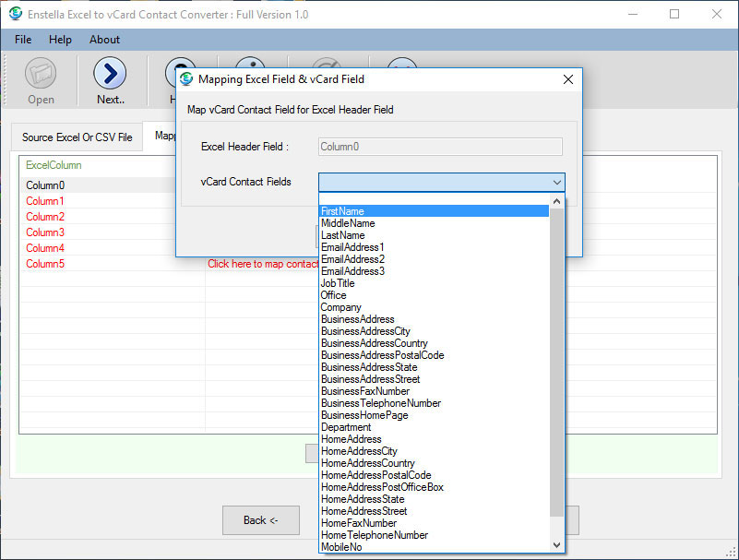
Task: Click the 'Click here to map contact' link
Action: point(263,264)
